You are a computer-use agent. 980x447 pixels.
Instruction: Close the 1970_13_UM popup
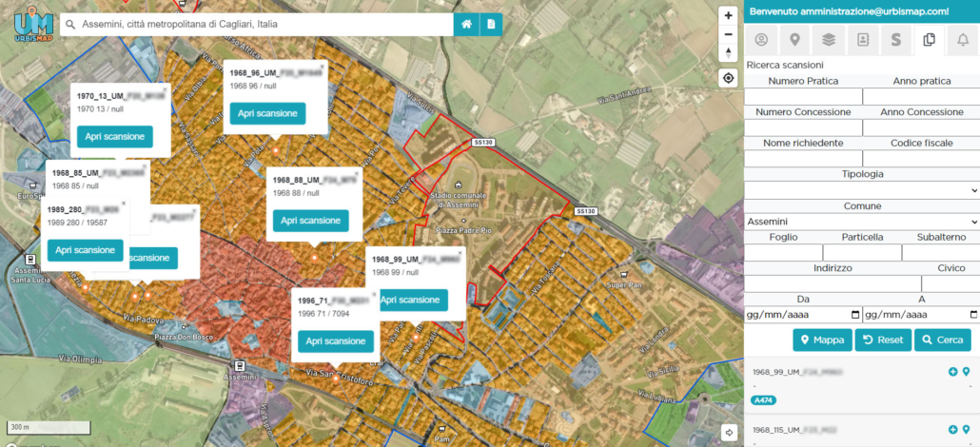166,89
